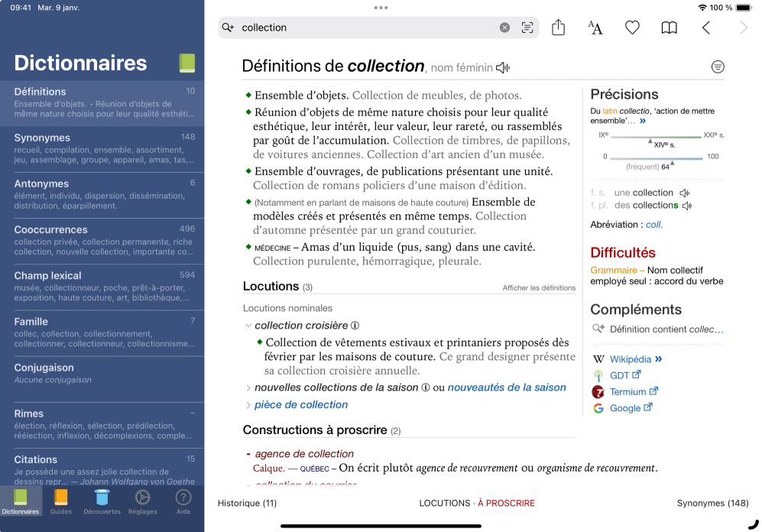Open the bookmarks book icon
The width and height of the screenshot is (762, 532).
(669, 28)
